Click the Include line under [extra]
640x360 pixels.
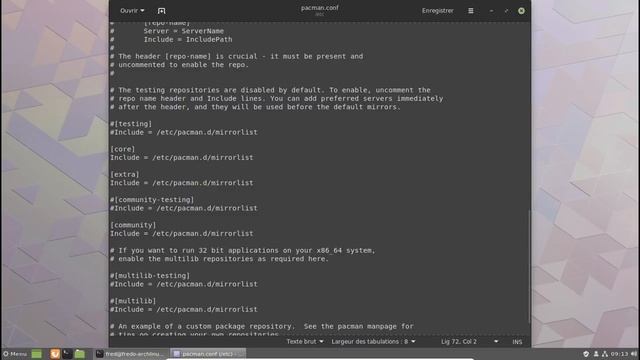pyautogui.click(x=182, y=183)
